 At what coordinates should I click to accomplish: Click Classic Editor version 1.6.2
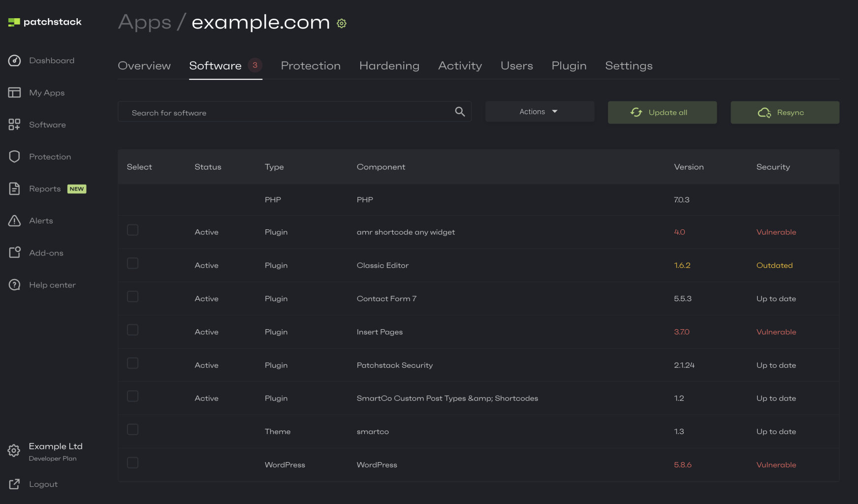682,265
